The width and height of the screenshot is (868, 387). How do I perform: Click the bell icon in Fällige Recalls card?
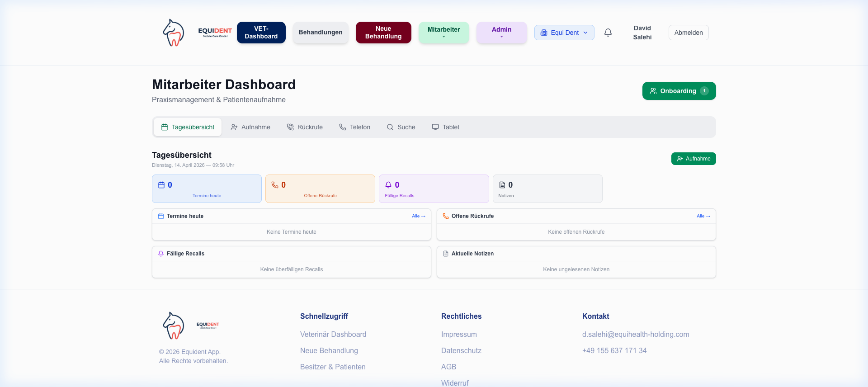pyautogui.click(x=388, y=185)
